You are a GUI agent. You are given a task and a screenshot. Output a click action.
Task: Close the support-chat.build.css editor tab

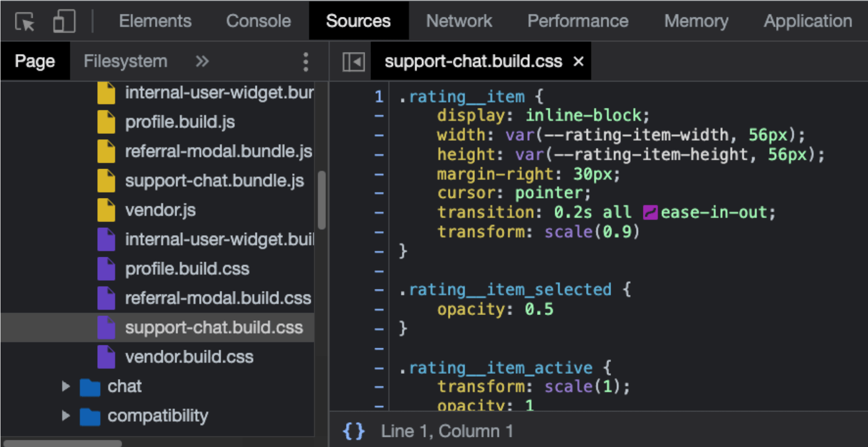pos(578,62)
